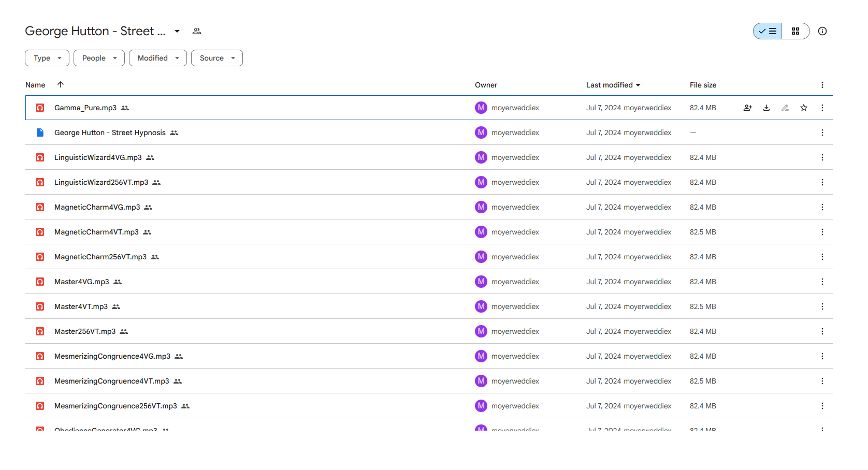The width and height of the screenshot is (868, 470).
Task: Open the George Hutton - Street Hypnosis document
Action: pos(110,133)
